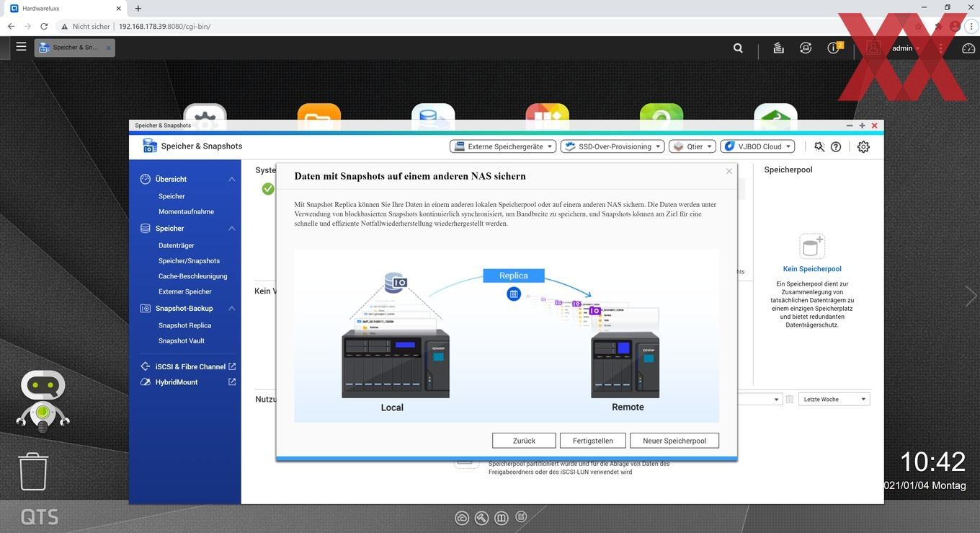Viewport: 980px width, 533px height.
Task: Select Snapshot Replica in sidebar
Action: (x=184, y=325)
